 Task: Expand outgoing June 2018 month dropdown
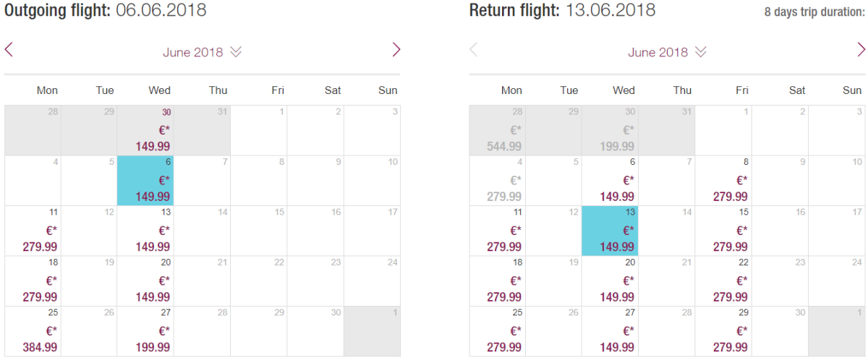coord(202,52)
